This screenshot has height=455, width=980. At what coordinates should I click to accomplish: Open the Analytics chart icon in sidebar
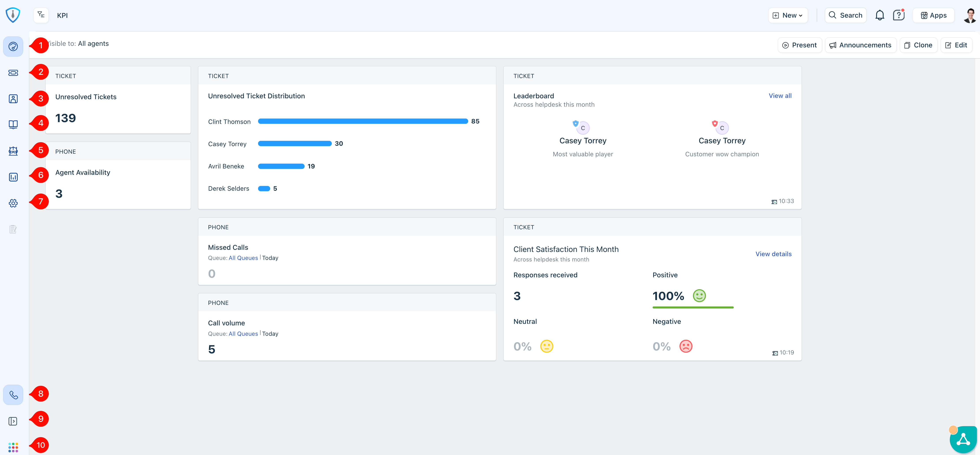click(x=13, y=177)
